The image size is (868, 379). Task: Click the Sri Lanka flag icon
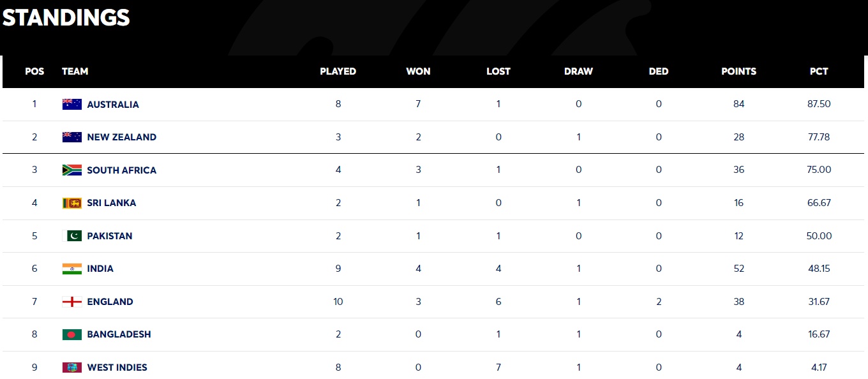pyautogui.click(x=71, y=203)
